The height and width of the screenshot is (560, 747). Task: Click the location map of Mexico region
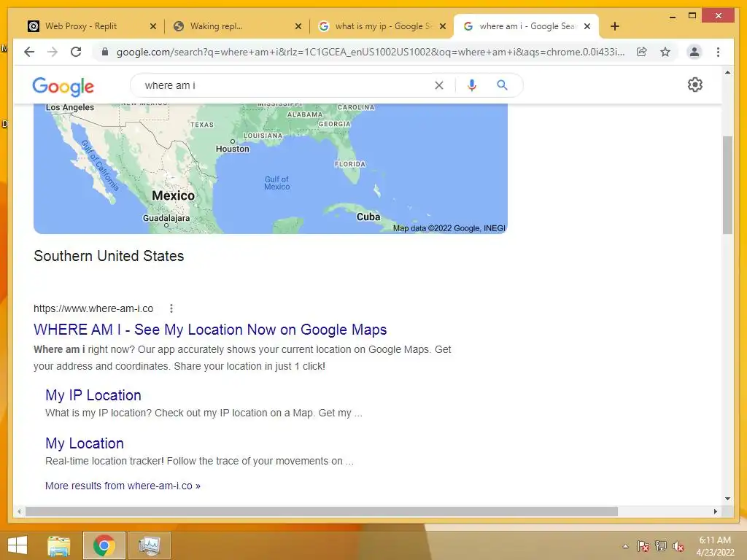click(271, 168)
